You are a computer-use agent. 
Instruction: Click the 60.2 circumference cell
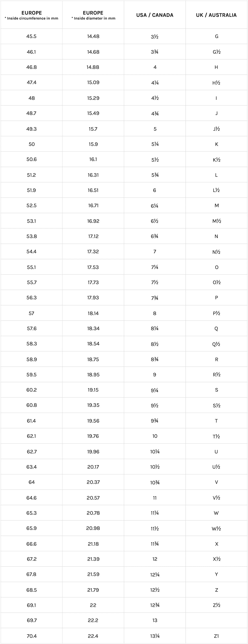coord(32,390)
